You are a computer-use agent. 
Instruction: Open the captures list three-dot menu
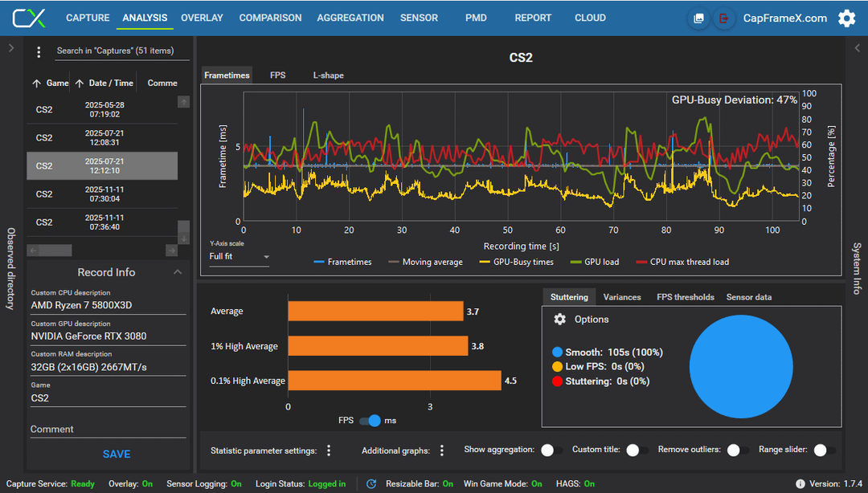39,52
